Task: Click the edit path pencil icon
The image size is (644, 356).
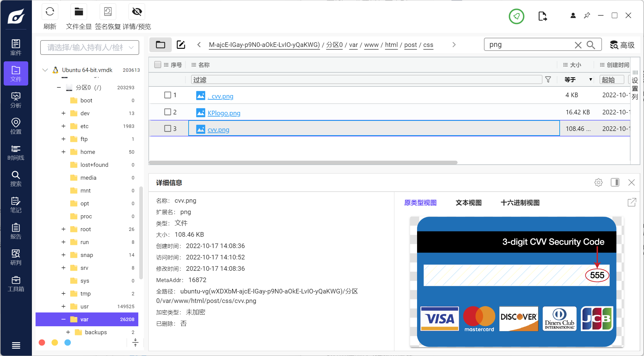Action: coord(181,45)
